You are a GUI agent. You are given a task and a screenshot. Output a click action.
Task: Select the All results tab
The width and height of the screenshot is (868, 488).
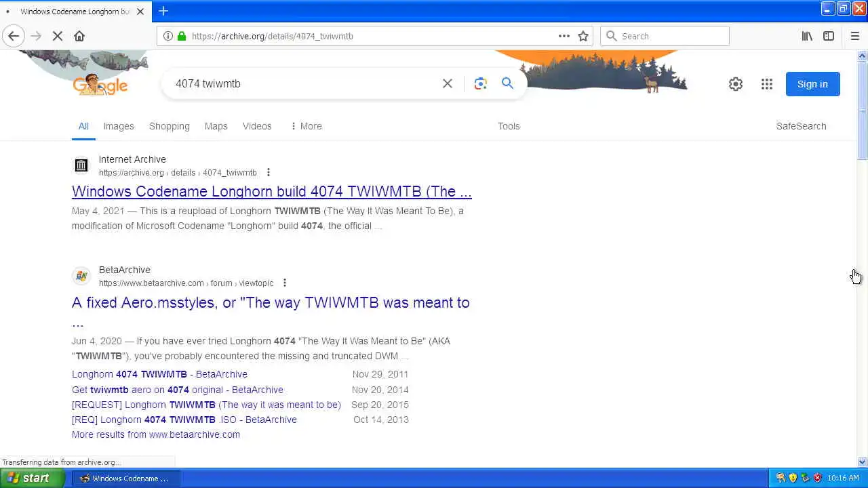tap(83, 126)
